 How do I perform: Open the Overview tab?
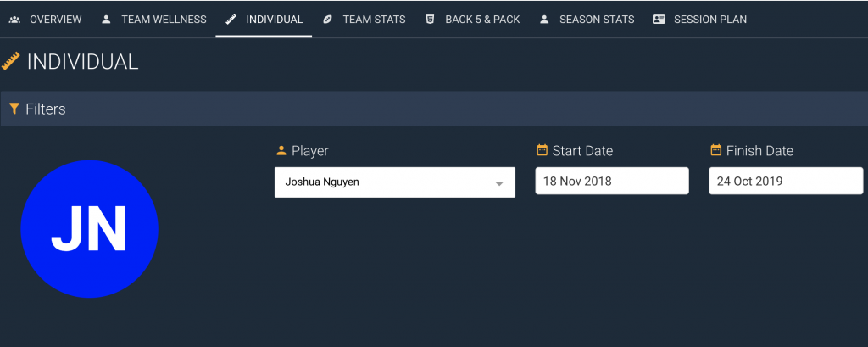(x=46, y=20)
